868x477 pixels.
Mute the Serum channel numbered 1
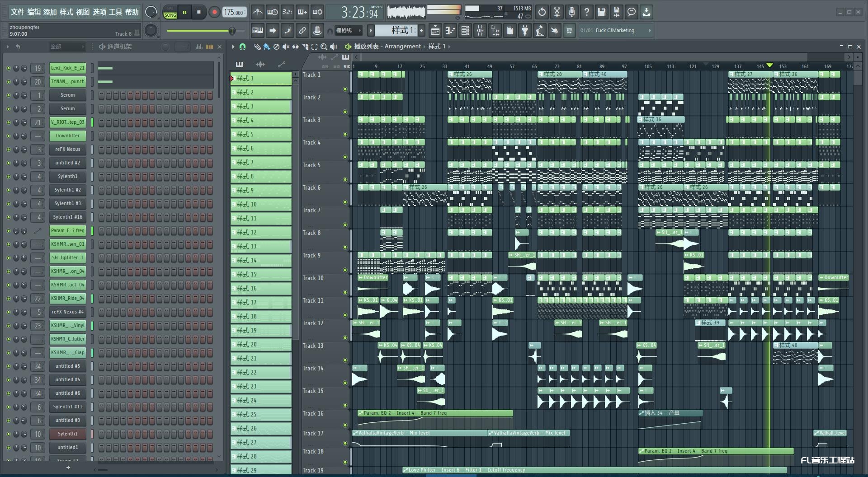(x=9, y=95)
